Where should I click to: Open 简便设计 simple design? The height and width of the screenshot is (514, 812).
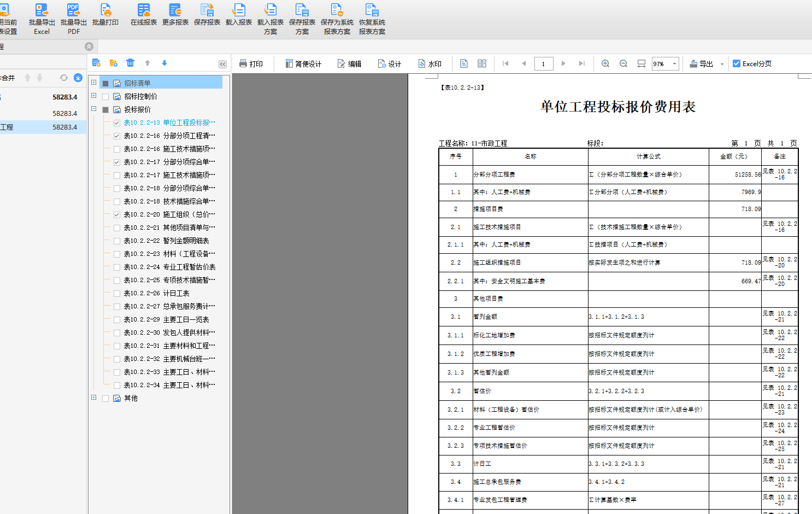pos(303,64)
